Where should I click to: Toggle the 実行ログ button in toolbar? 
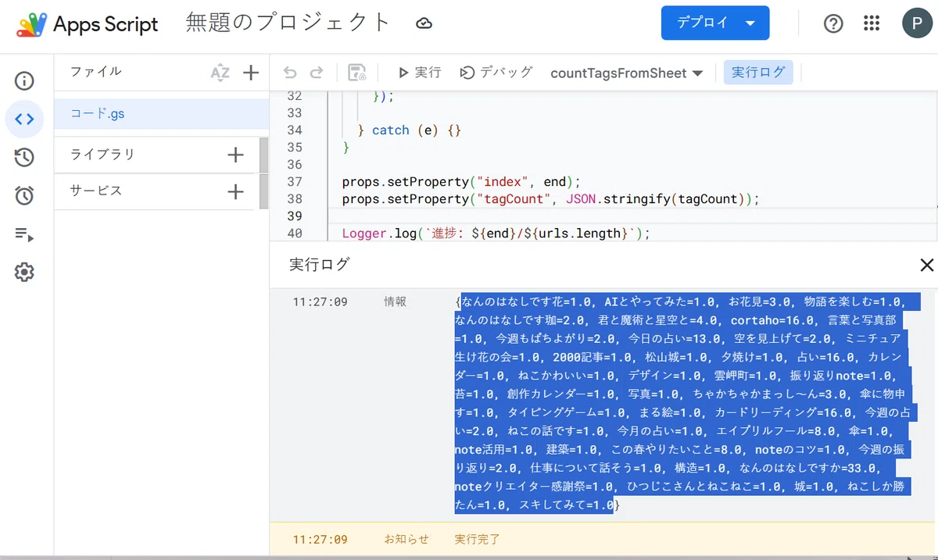(758, 73)
